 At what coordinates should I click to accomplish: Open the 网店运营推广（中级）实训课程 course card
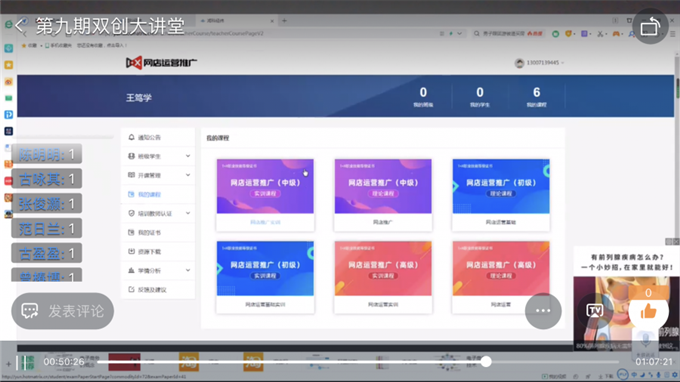point(265,195)
